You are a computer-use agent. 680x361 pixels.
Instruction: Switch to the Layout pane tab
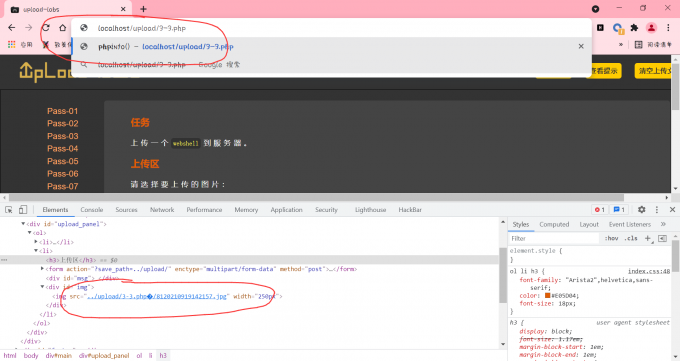click(589, 224)
